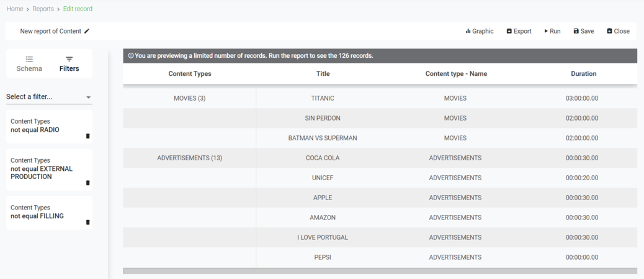Navigate to Reports breadcrumb
The image size is (644, 279).
click(43, 9)
